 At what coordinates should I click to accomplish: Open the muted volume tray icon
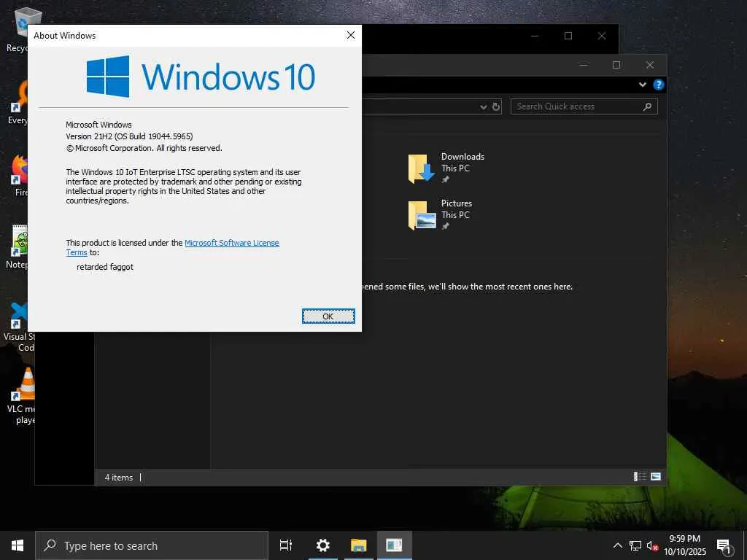pos(652,545)
